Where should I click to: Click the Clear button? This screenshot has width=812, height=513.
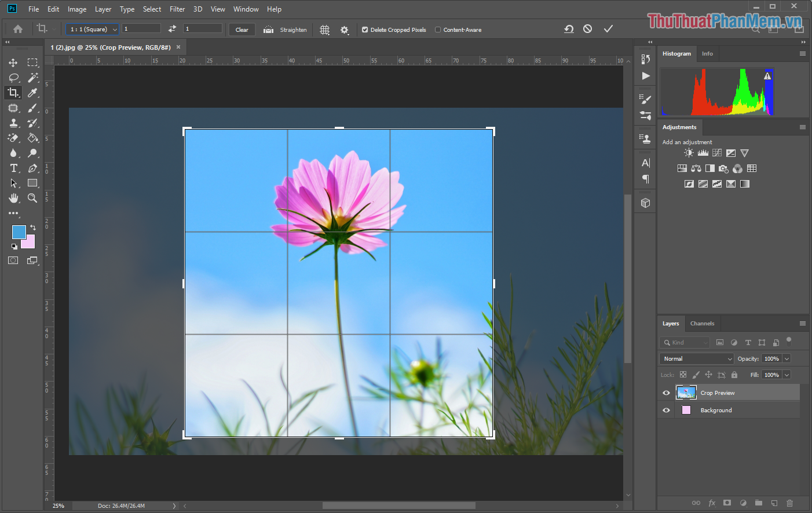[242, 30]
